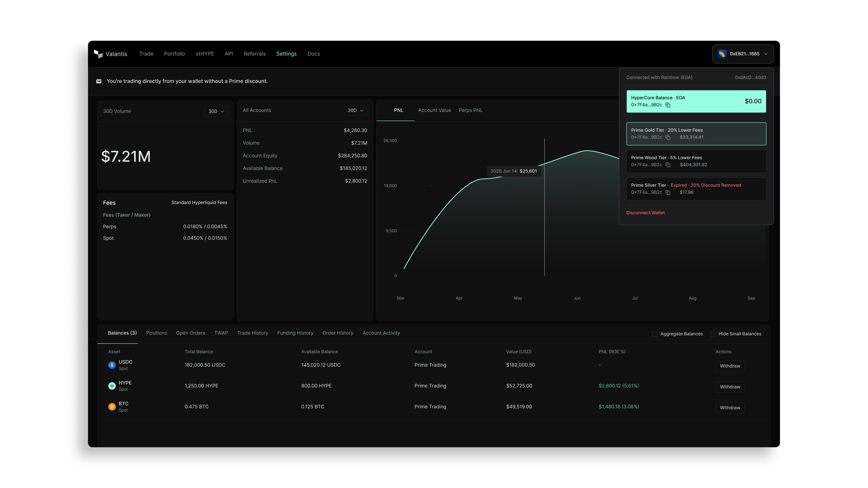The height and width of the screenshot is (488, 868).
Task: Click the HYPE PNL $2,800.12 (5.61%)
Action: pos(618,386)
